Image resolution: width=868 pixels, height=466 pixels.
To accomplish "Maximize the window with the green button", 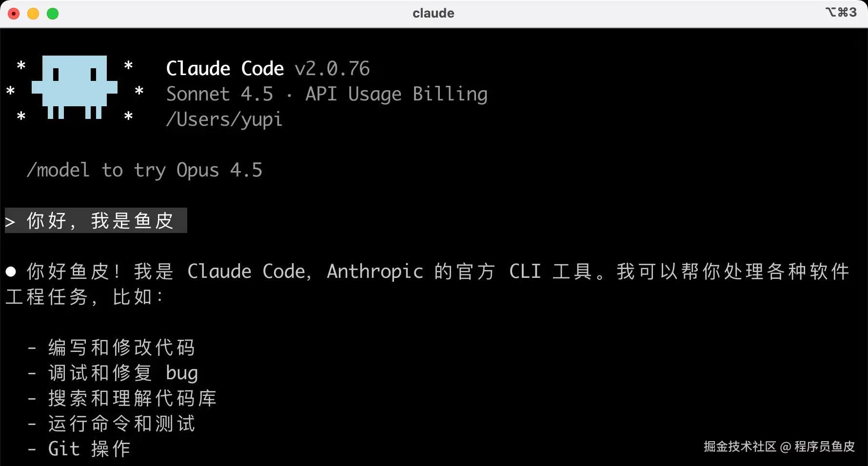I will (x=53, y=14).
